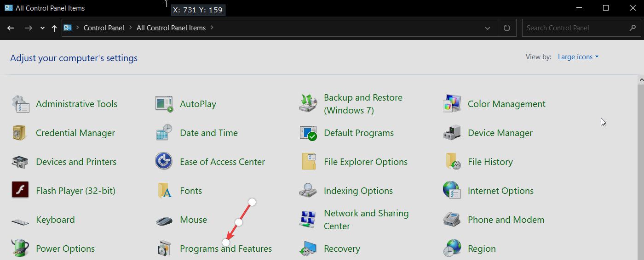Open the Internet Options link
The height and width of the screenshot is (260, 644).
(500, 191)
